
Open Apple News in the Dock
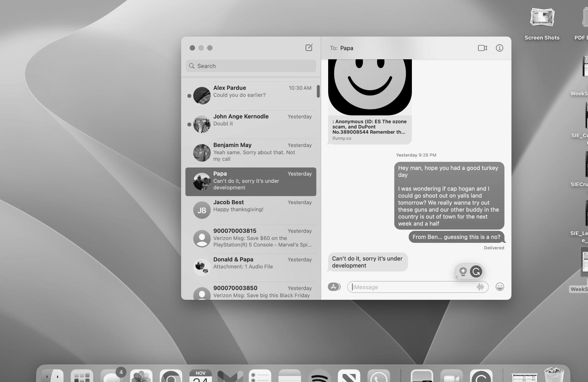coord(349,376)
